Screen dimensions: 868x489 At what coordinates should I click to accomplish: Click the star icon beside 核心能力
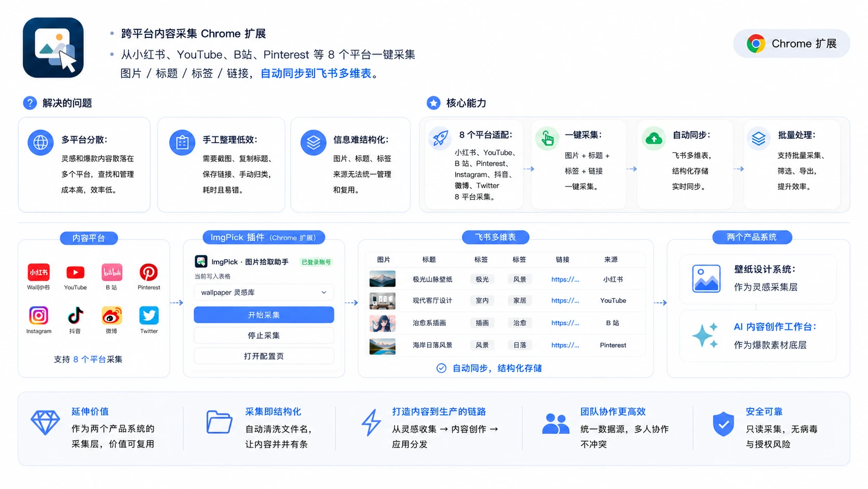(433, 103)
